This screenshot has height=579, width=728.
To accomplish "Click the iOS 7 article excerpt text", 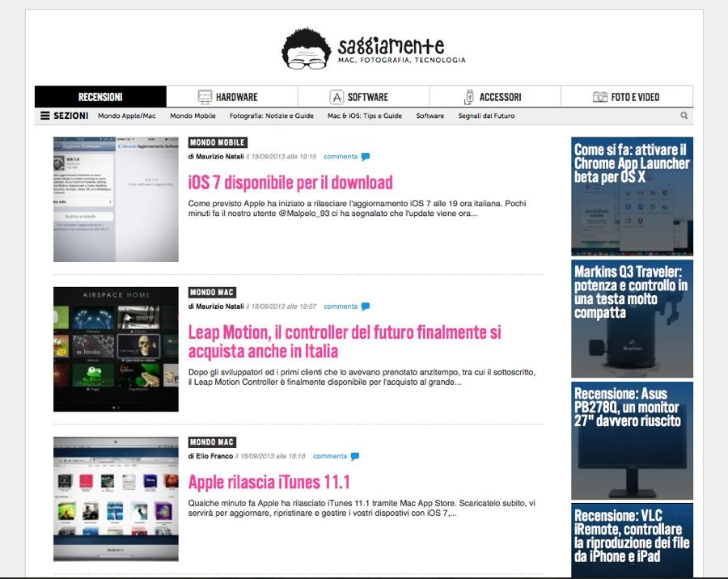I will (357, 209).
